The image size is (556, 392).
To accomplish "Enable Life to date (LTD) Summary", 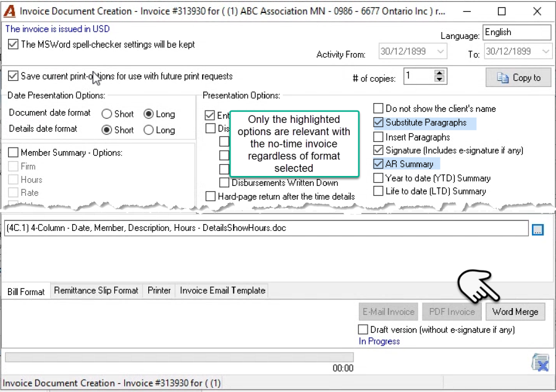I will (378, 191).
